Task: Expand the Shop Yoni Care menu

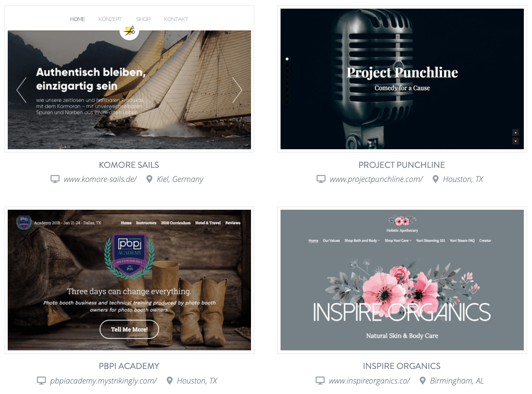Action: (398, 241)
